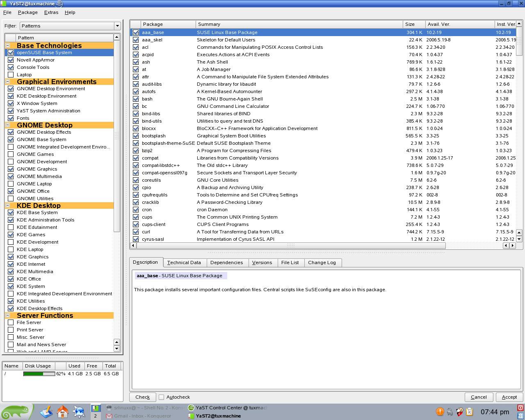Enable the KDE Edutainment pattern
525x420 pixels.
click(x=11, y=227)
